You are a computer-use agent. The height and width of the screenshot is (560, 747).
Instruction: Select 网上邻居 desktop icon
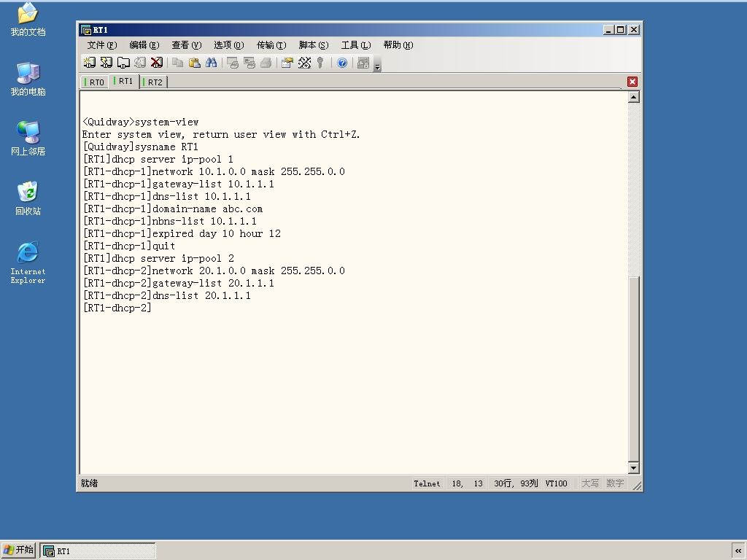click(28, 139)
